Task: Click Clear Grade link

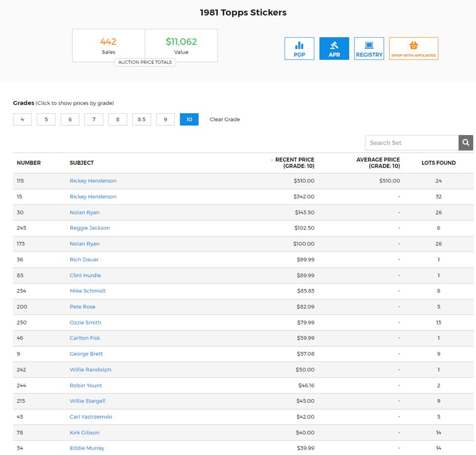Action: (225, 119)
